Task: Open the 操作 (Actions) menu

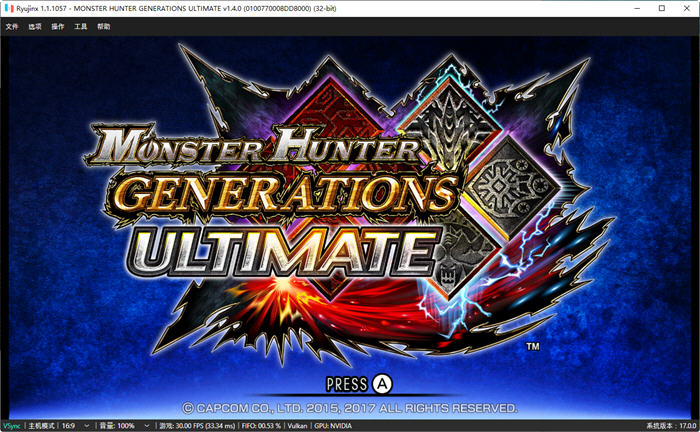Action: [x=58, y=27]
